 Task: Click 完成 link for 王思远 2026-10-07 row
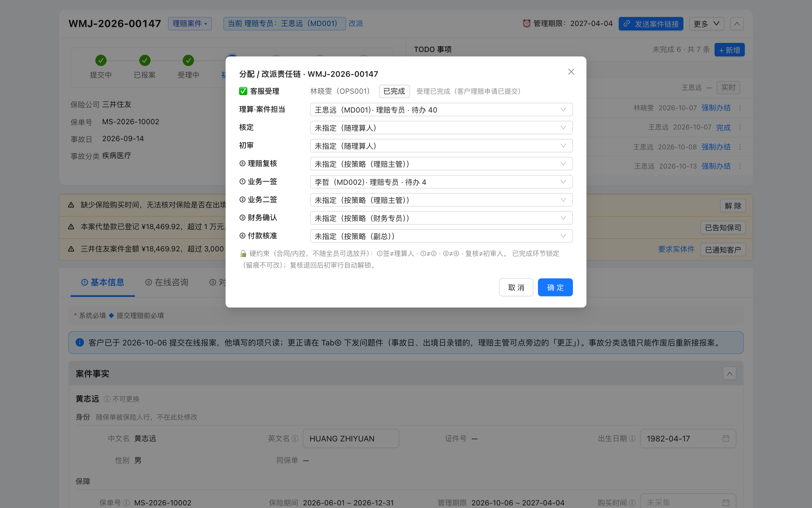(x=723, y=128)
